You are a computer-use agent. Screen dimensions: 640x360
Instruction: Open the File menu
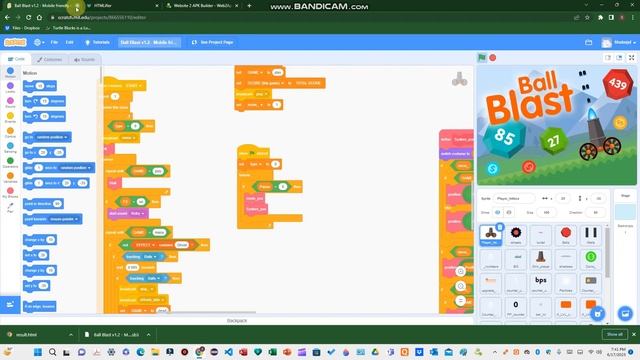(x=54, y=42)
